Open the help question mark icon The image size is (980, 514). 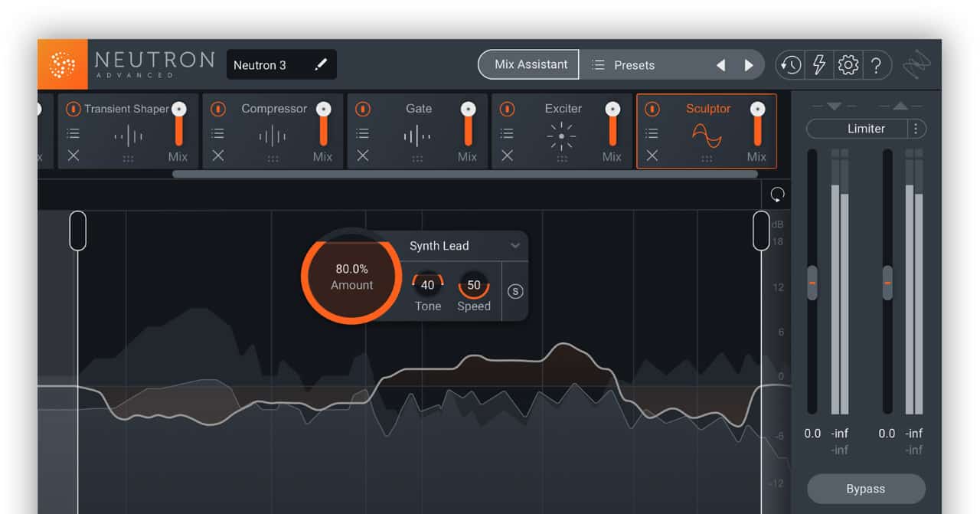coord(877,65)
